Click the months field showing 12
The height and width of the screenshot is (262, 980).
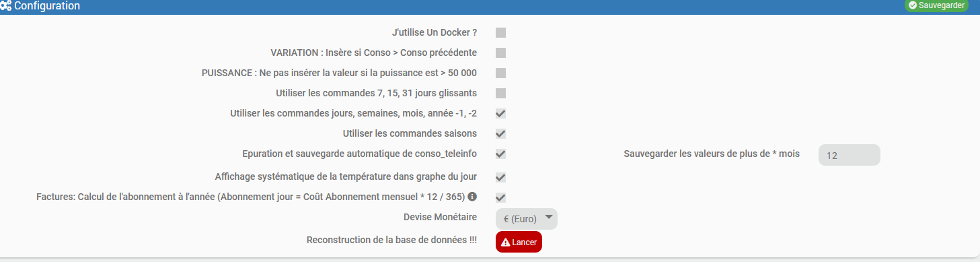click(849, 155)
